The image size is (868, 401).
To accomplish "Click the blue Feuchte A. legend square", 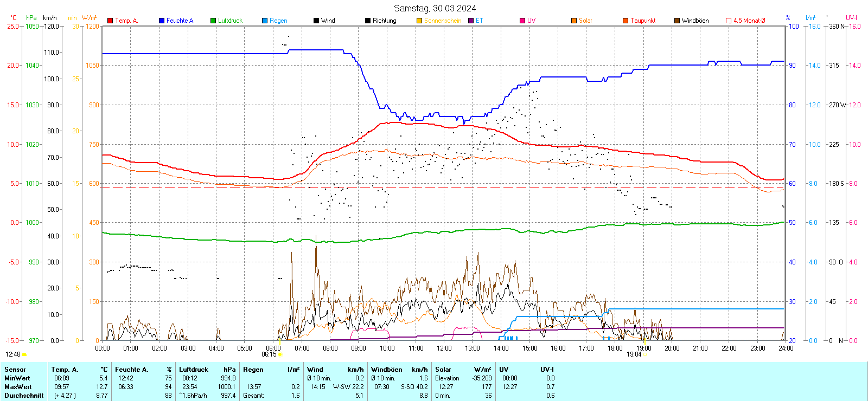I will (162, 21).
